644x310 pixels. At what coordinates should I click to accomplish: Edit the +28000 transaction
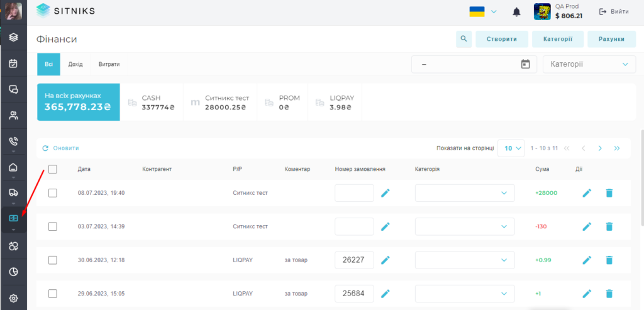[x=587, y=193]
